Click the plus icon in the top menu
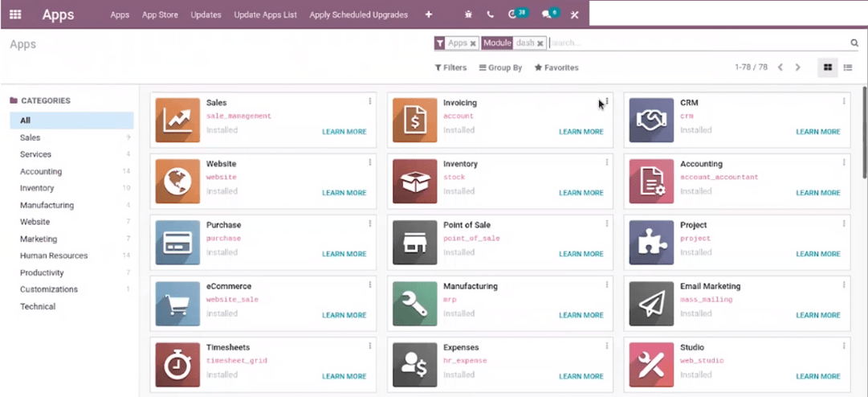Viewport: 868px width, 397px height. point(429,15)
